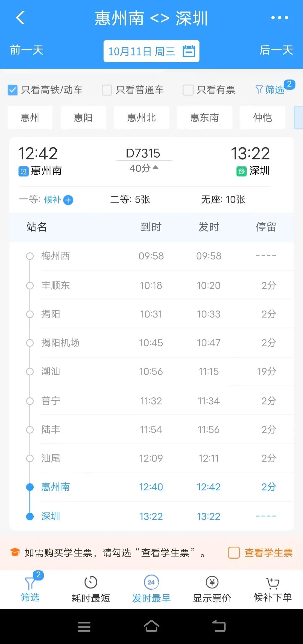Open the top-right 筛选 filter dropdown

pyautogui.click(x=270, y=90)
